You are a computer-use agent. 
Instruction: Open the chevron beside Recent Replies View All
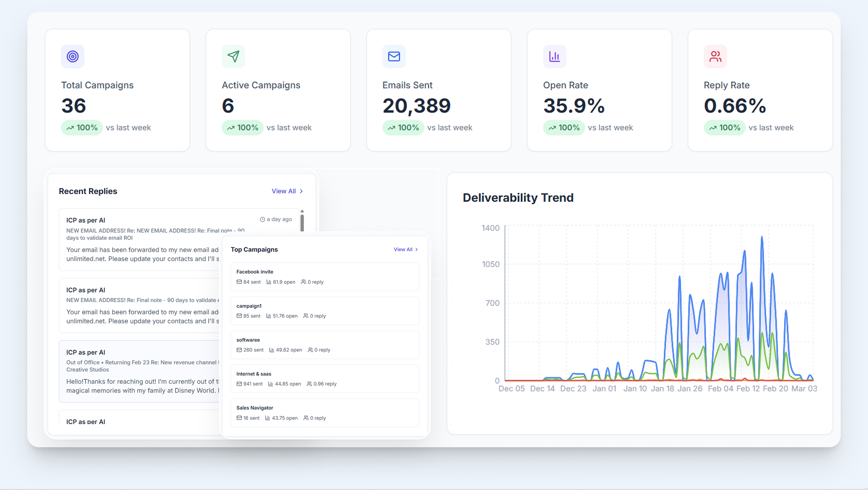click(x=301, y=191)
